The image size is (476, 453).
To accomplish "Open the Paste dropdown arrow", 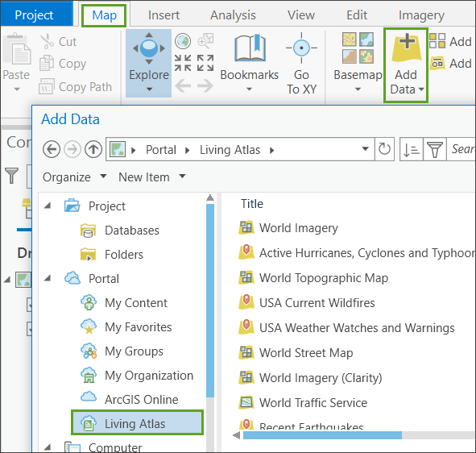I will [17, 89].
